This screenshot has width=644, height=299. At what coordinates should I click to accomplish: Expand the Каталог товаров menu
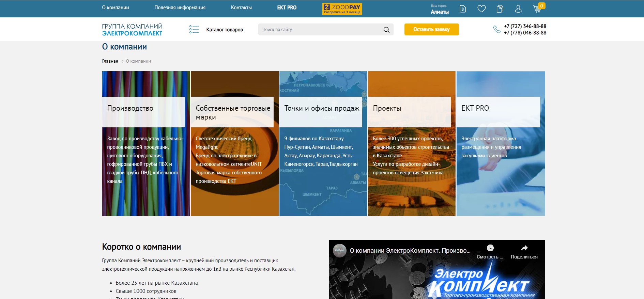click(x=224, y=30)
